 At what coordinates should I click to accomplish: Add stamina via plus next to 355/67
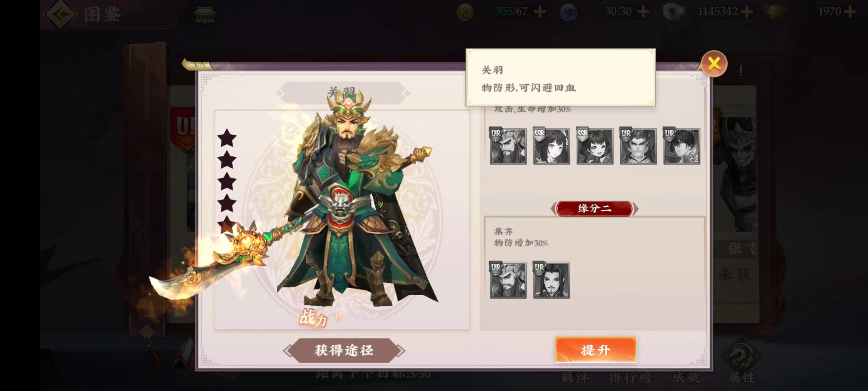[x=540, y=12]
